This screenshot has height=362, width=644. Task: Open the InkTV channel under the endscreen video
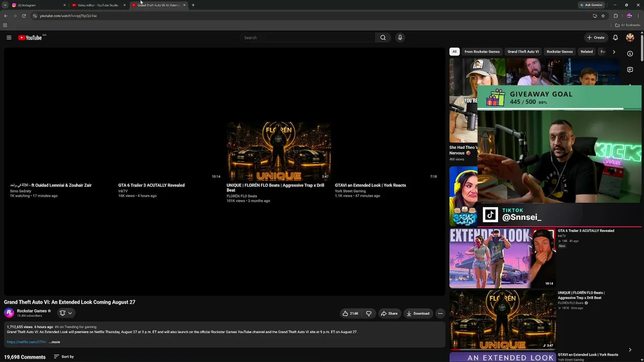(x=123, y=191)
